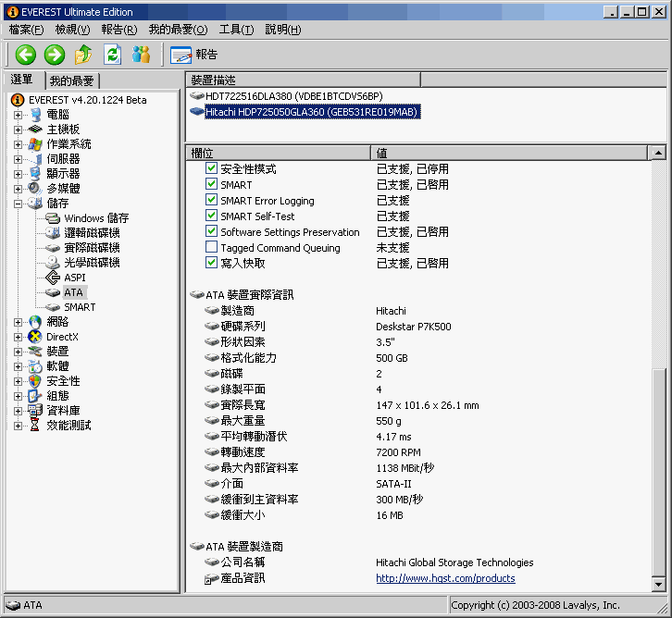Click the details scrollbar up arrow
672x618 pixels.
coord(658,153)
